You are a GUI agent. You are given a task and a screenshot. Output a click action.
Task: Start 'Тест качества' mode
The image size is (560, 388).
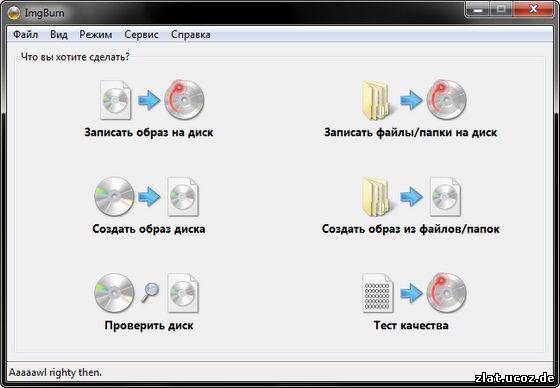(411, 325)
